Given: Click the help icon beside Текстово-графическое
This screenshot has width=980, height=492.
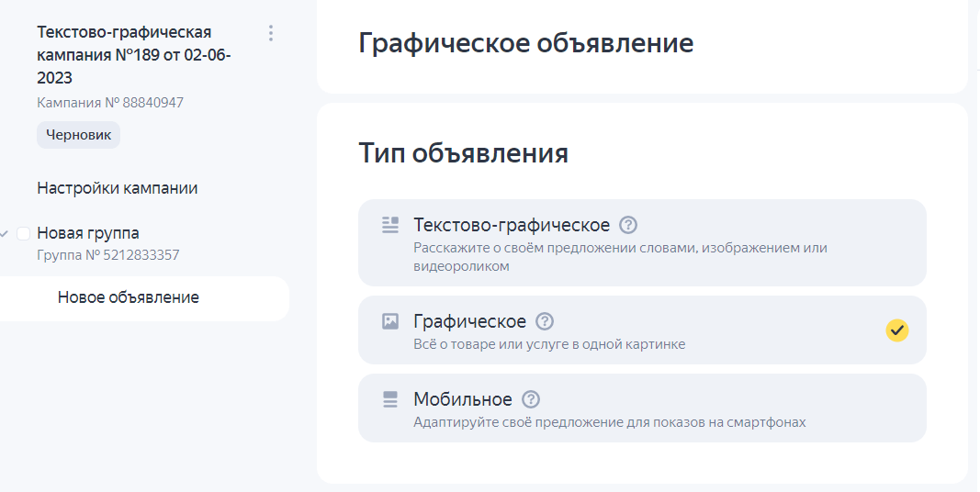Looking at the screenshot, I should 628,225.
